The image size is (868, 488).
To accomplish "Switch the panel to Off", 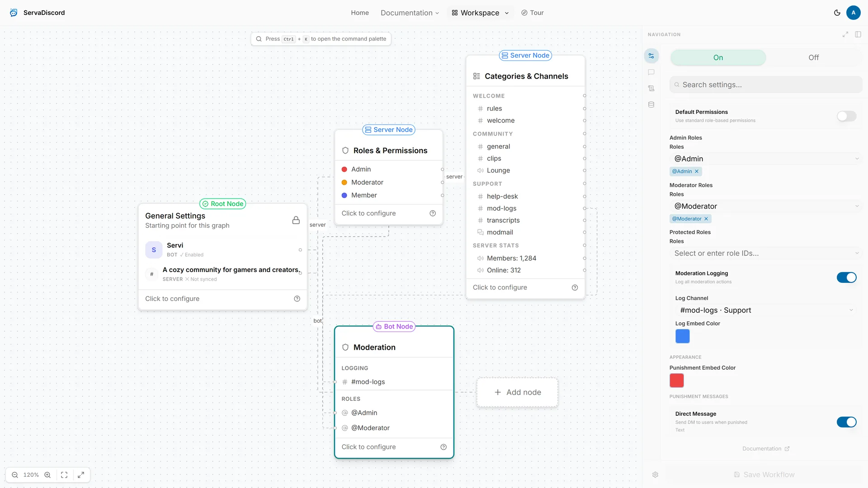I will click(813, 57).
